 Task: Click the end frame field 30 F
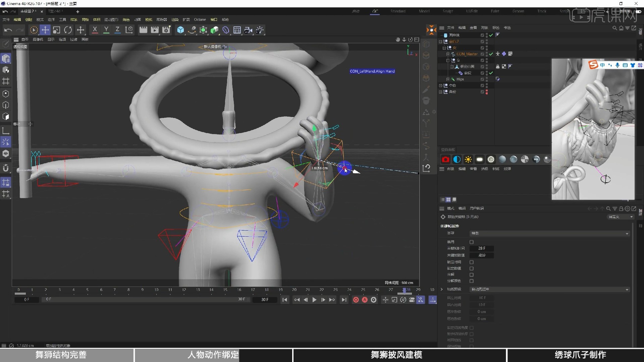(265, 300)
